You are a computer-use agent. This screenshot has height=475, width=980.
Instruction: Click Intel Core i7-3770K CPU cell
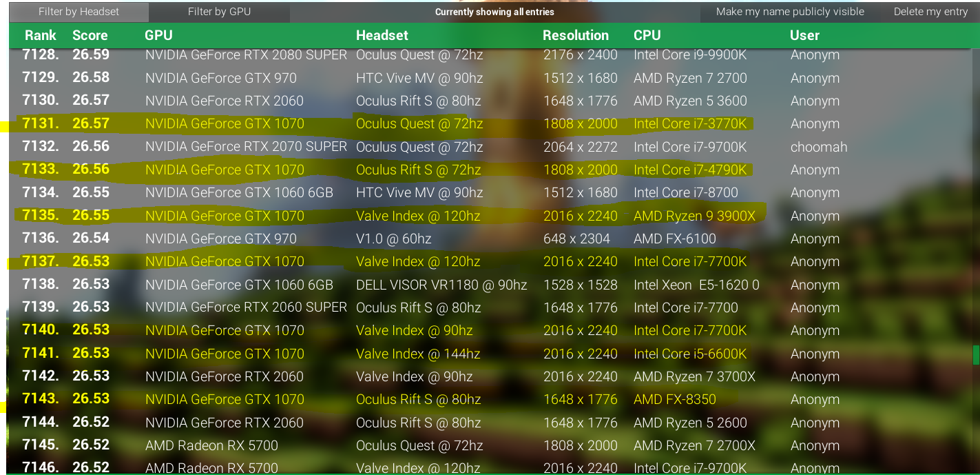(690, 124)
